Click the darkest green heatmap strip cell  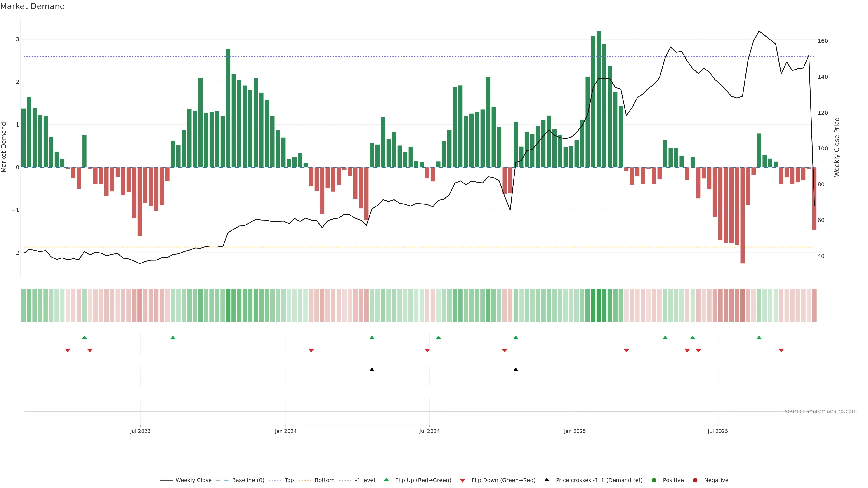(599, 305)
